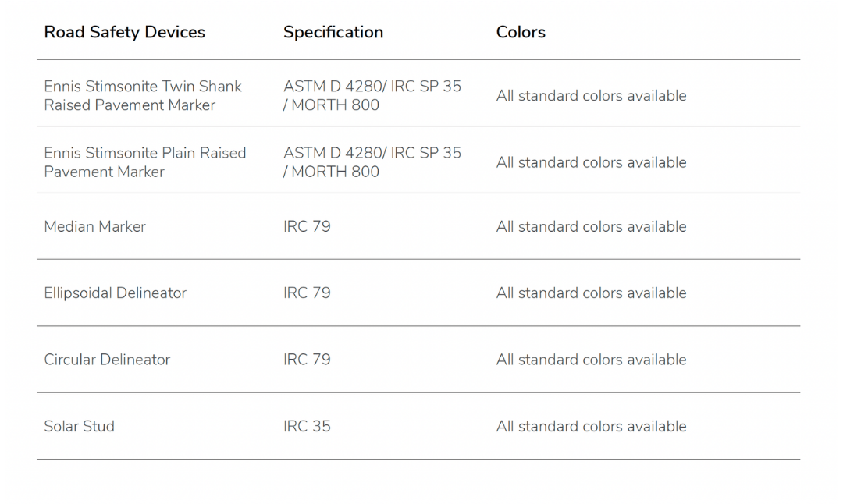Click the Median Marker row label
This screenshot has height=504, width=843.
(x=94, y=226)
